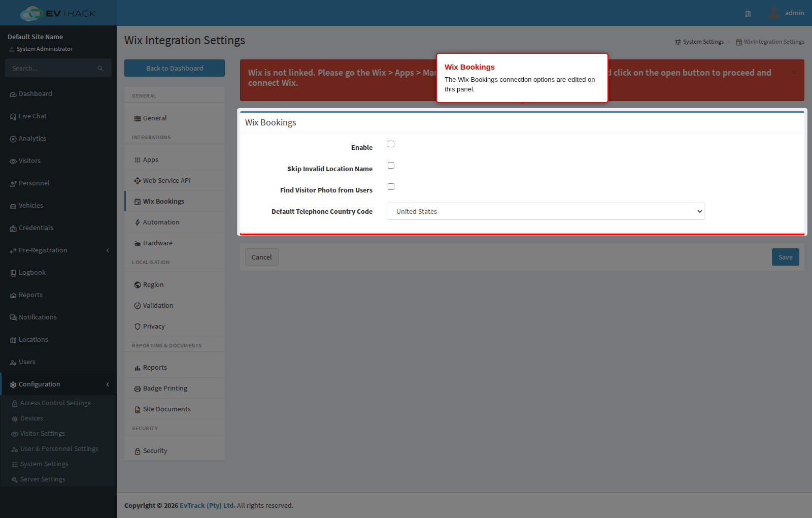This screenshot has height=518, width=812.
Task: Click the Badge Printing printer icon
Action: [x=138, y=389]
